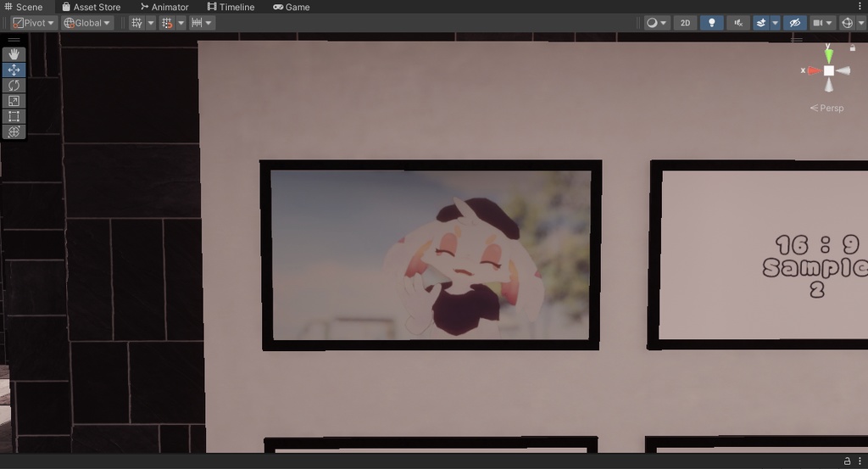Click the center cube of orientation gizmo
868x469 pixels.
829,70
